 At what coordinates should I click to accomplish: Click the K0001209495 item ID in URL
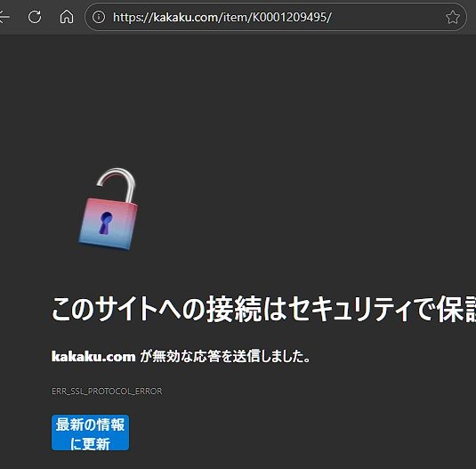click(x=289, y=17)
